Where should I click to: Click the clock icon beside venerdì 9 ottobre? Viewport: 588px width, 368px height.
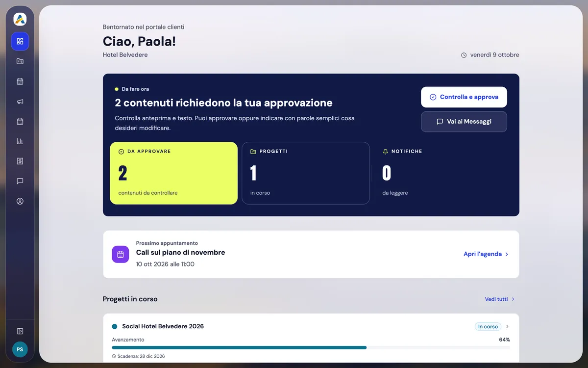coord(464,55)
